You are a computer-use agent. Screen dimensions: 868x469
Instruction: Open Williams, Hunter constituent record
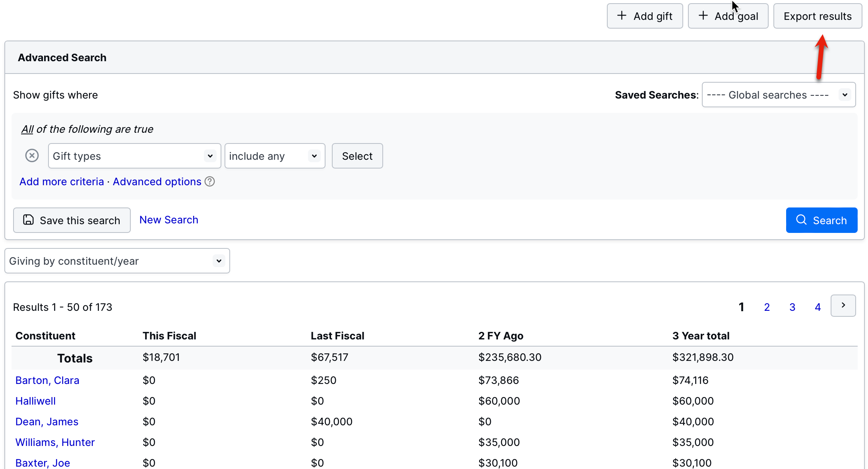click(55, 442)
